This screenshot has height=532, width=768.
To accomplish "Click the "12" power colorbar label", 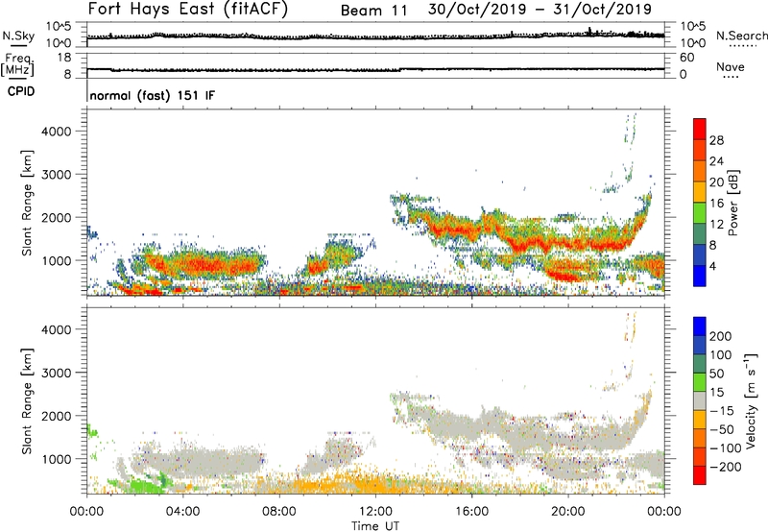I will 716,225.
